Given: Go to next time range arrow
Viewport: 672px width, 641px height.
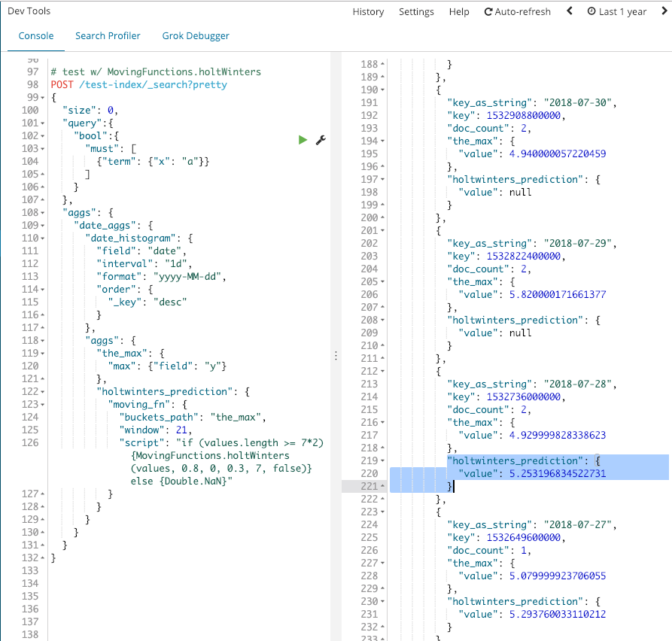Looking at the screenshot, I should click(x=664, y=11).
